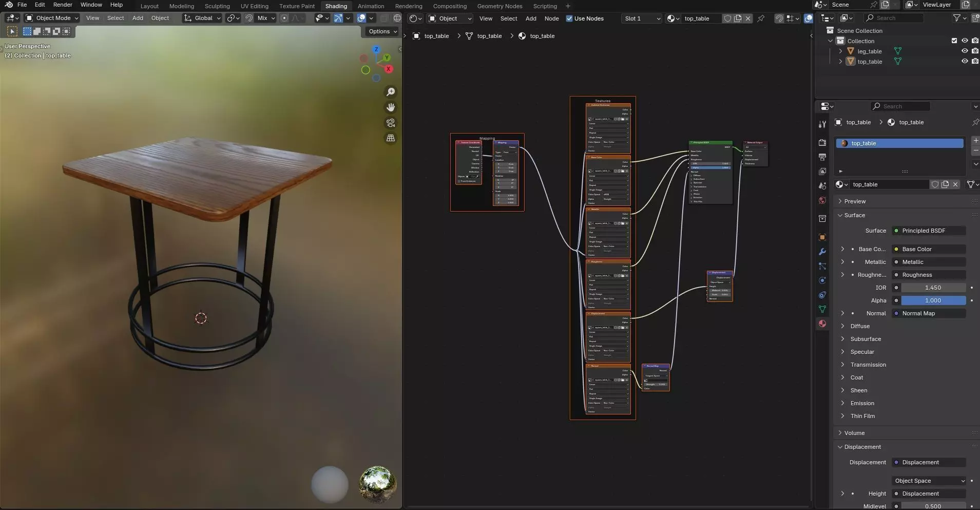Select the Tweak cursor tool icon
Viewport: 980px width, 510px height.
tap(12, 31)
